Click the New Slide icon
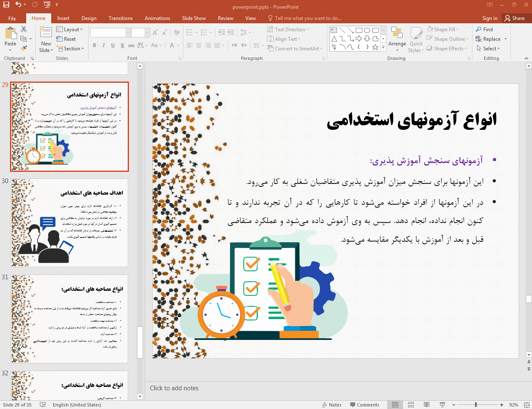This screenshot has width=532, height=409. pyautogui.click(x=46, y=32)
